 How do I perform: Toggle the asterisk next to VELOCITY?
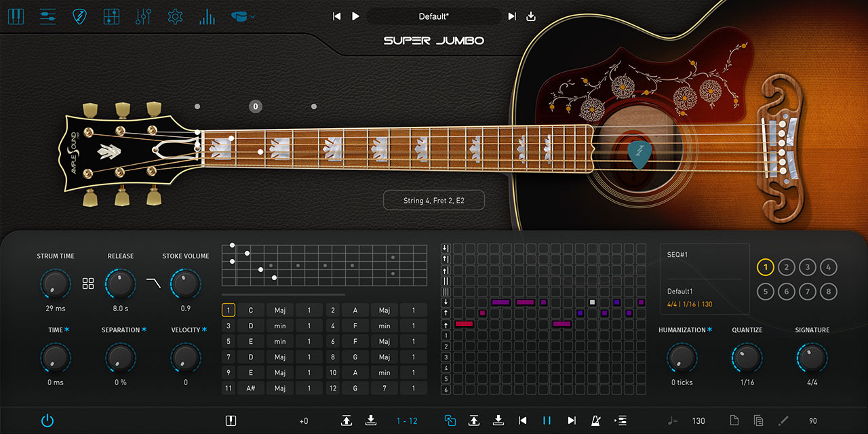click(x=205, y=330)
